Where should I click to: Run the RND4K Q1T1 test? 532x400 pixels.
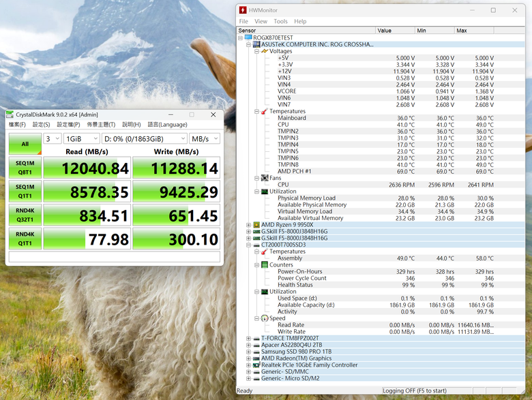(25, 239)
